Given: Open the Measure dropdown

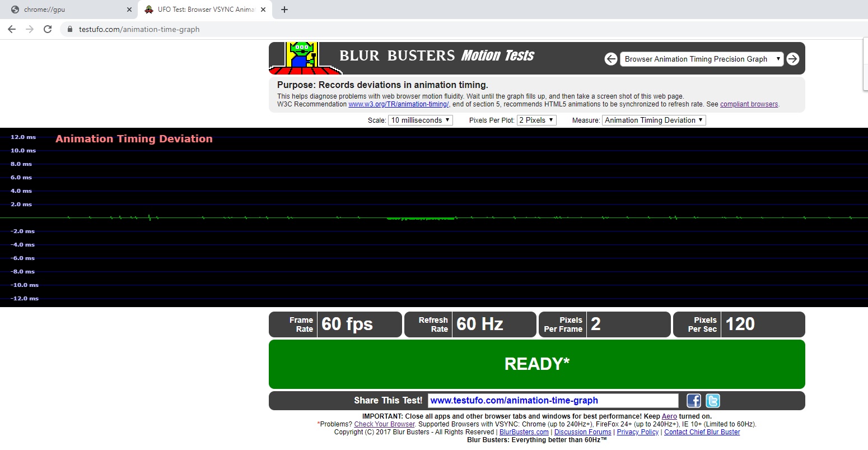Looking at the screenshot, I should click(x=654, y=120).
